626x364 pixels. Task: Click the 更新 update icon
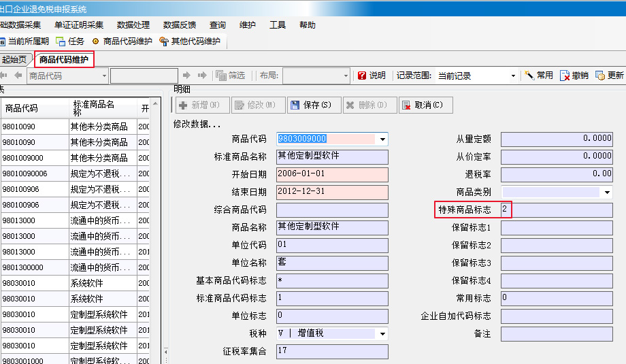[600, 76]
